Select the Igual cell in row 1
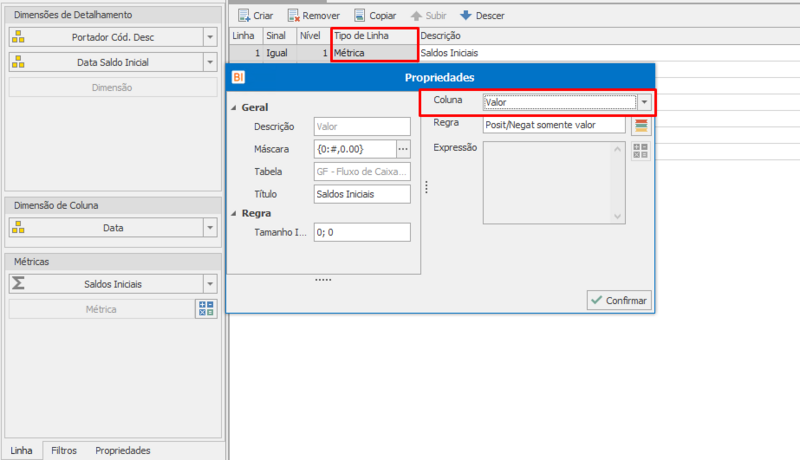800x460 pixels. coord(280,53)
